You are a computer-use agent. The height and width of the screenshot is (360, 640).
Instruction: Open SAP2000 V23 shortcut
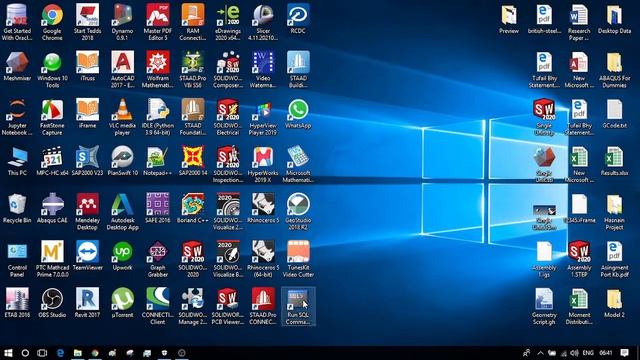87,161
